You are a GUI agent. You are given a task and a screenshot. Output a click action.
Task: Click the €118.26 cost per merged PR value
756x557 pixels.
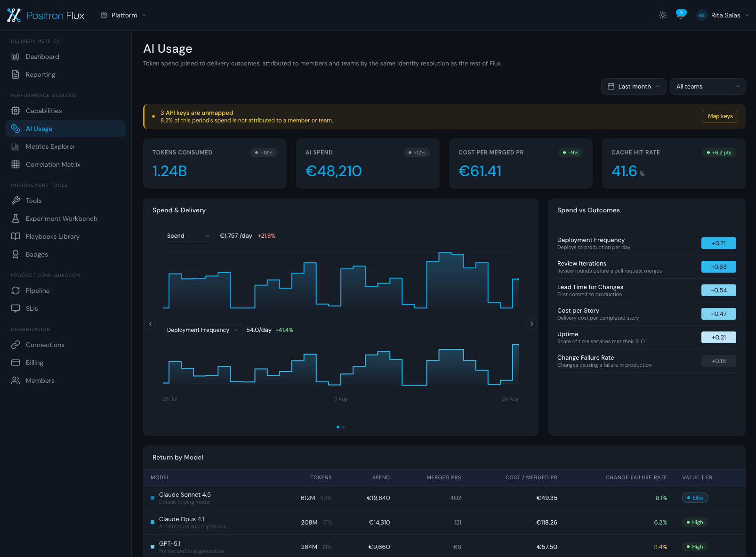click(547, 522)
